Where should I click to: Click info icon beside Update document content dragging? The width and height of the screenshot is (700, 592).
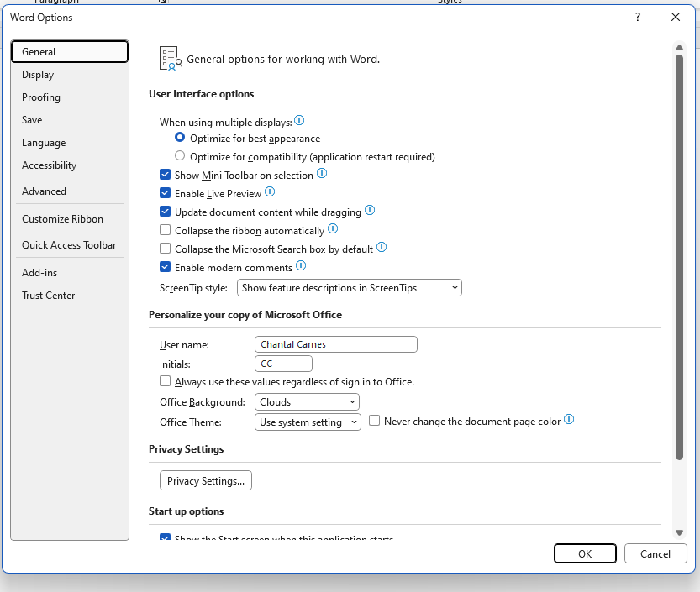[370, 210]
